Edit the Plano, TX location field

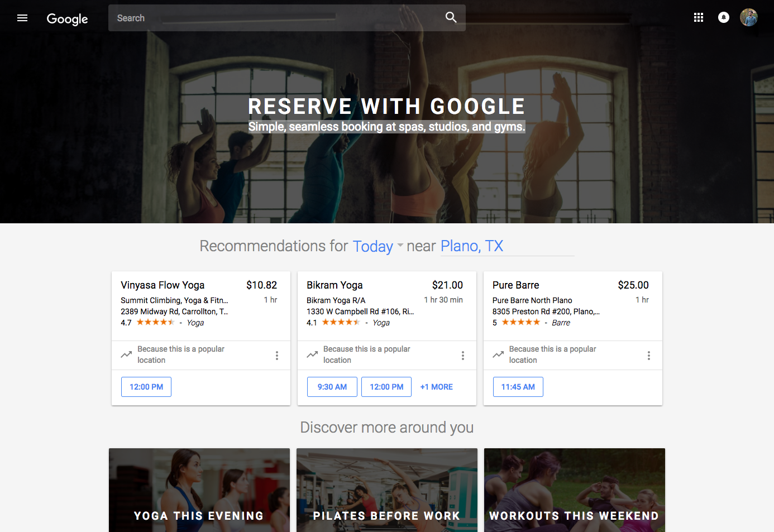(507, 246)
